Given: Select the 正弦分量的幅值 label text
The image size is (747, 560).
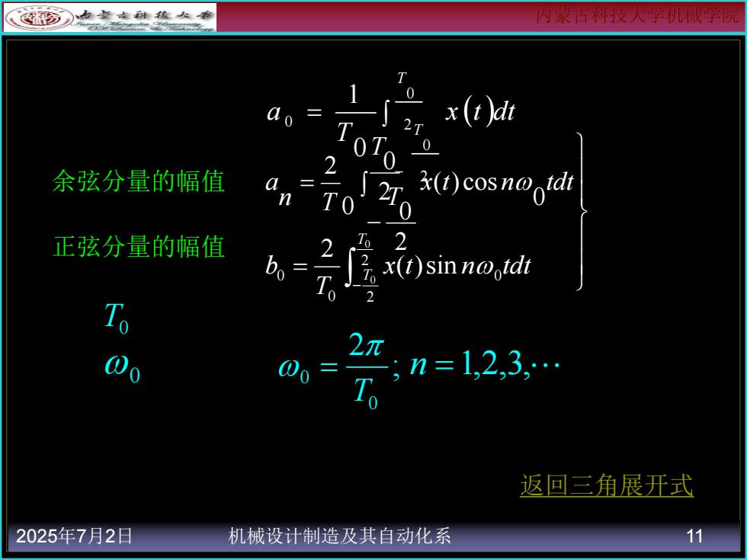Looking at the screenshot, I should 138,247.
